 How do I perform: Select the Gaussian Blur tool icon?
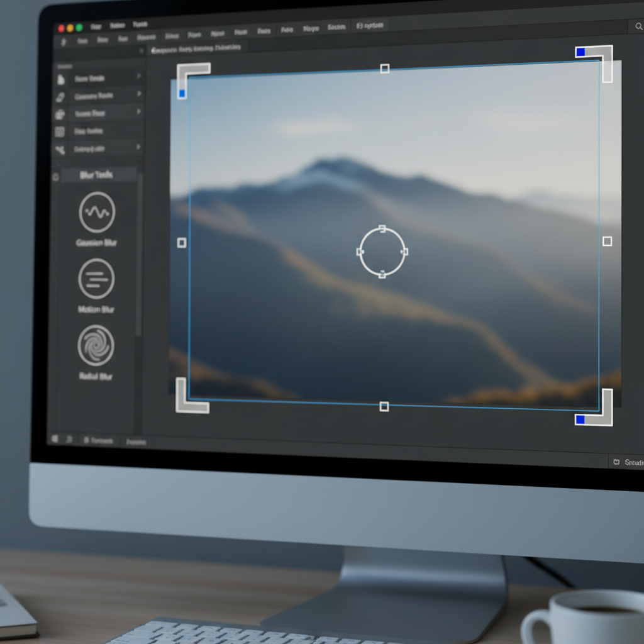pos(97,213)
